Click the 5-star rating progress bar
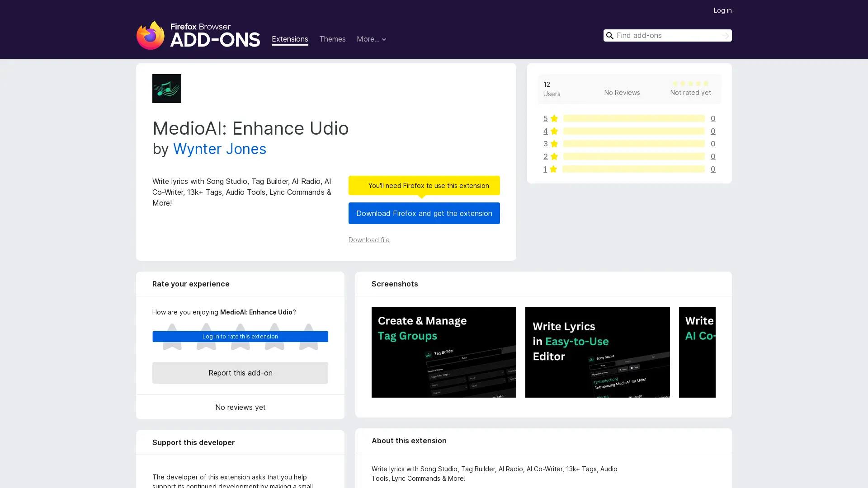Screen dimensions: 868x488 click(634, 118)
